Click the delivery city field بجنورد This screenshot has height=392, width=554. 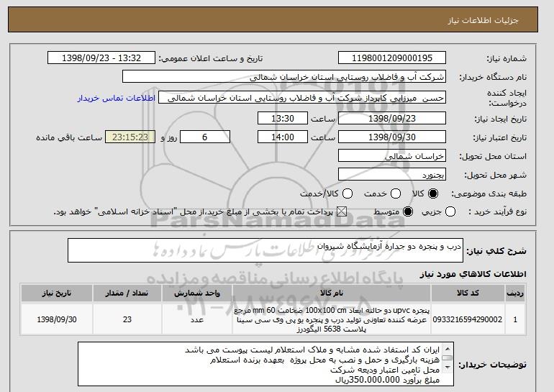click(x=392, y=175)
